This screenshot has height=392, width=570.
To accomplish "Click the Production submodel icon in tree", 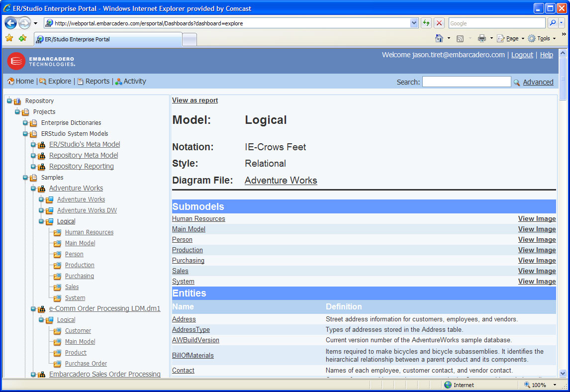I will (x=57, y=265).
